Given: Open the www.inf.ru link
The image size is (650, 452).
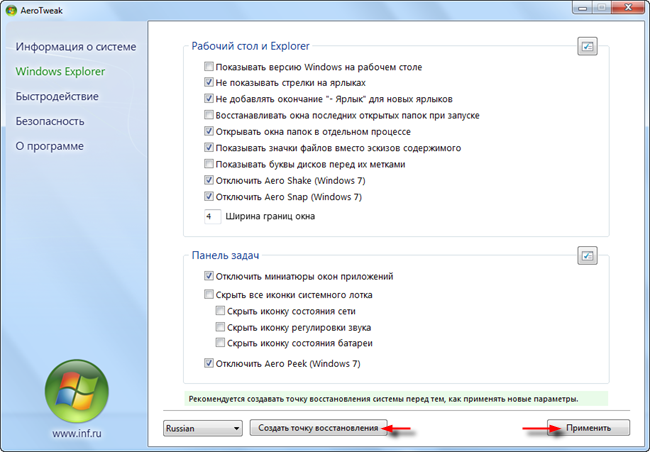Looking at the screenshot, I should [x=77, y=433].
